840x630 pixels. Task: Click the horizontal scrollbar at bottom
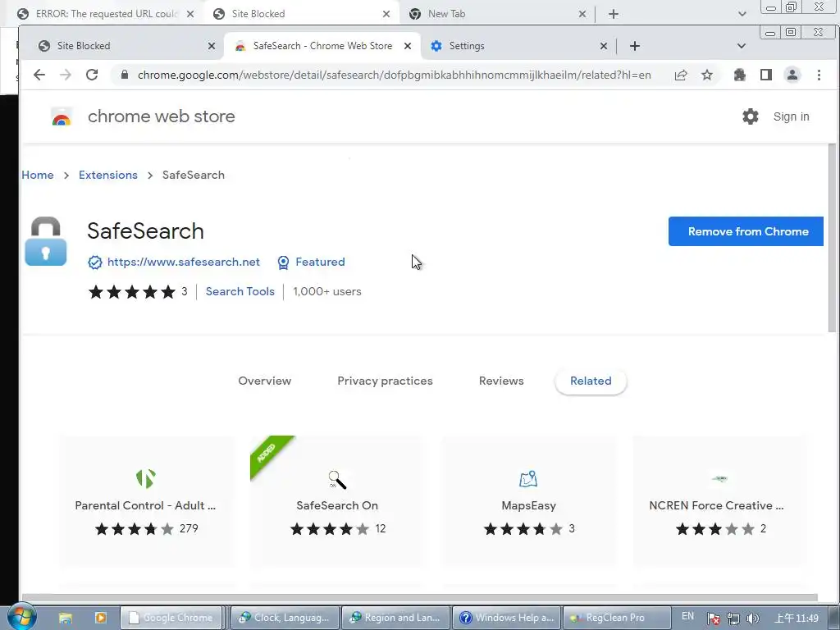pyautogui.click(x=419, y=597)
